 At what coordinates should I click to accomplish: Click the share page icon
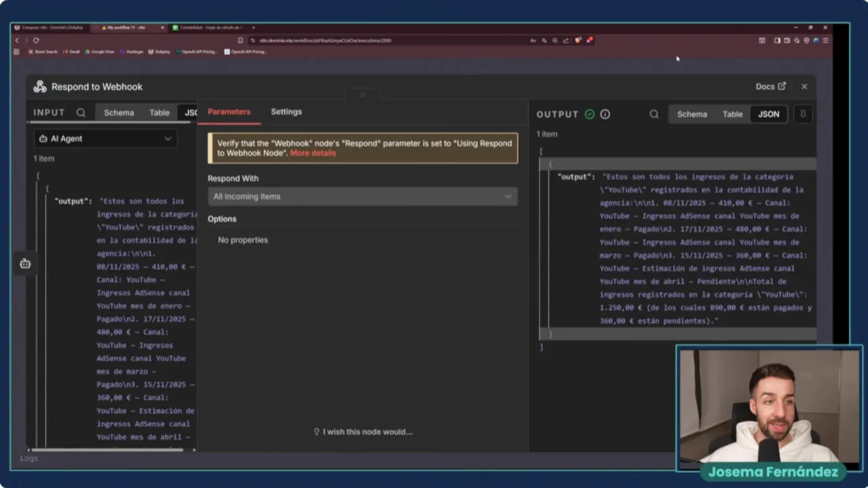pyautogui.click(x=566, y=41)
